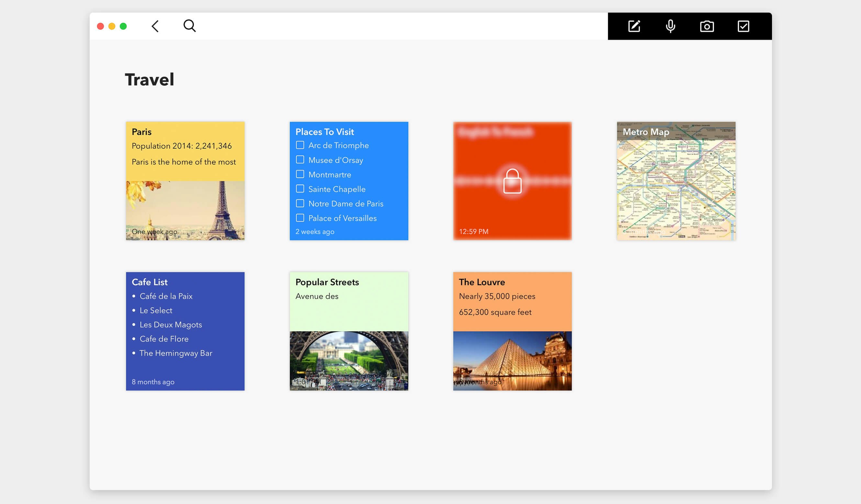This screenshot has width=861, height=504.
Task: Open the Paris note card
Action: [x=185, y=181]
